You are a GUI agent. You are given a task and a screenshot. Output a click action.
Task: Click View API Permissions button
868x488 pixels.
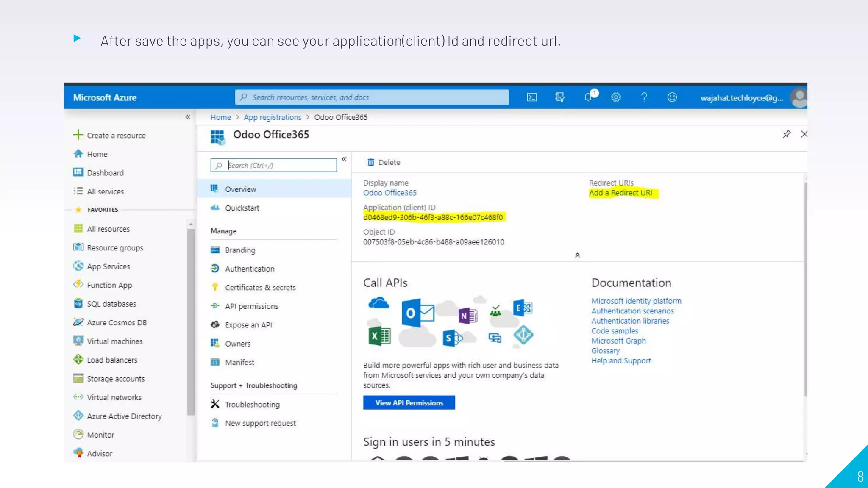point(409,402)
